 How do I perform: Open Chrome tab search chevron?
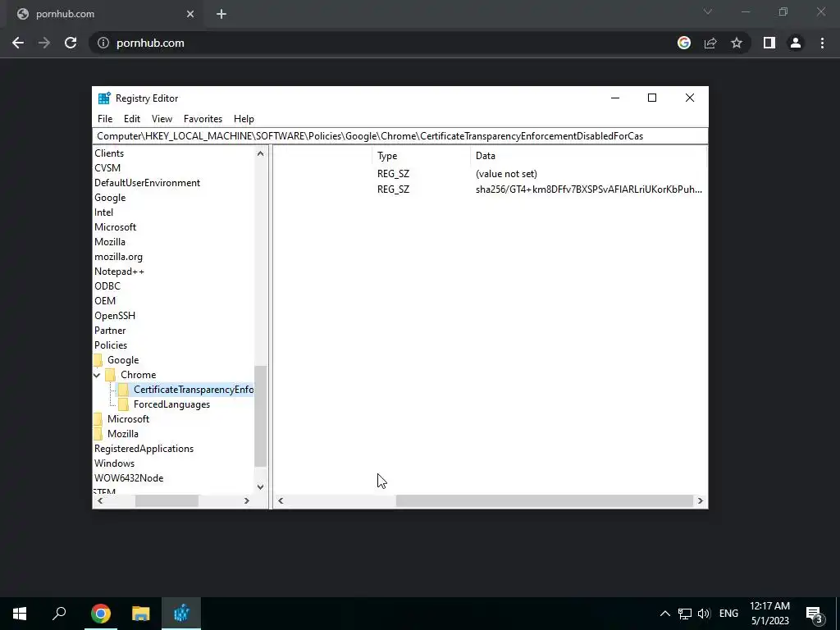(x=708, y=11)
